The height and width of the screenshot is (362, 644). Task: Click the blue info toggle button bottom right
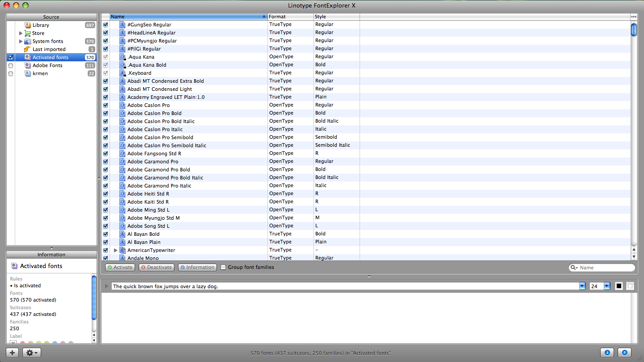pyautogui.click(x=607, y=353)
